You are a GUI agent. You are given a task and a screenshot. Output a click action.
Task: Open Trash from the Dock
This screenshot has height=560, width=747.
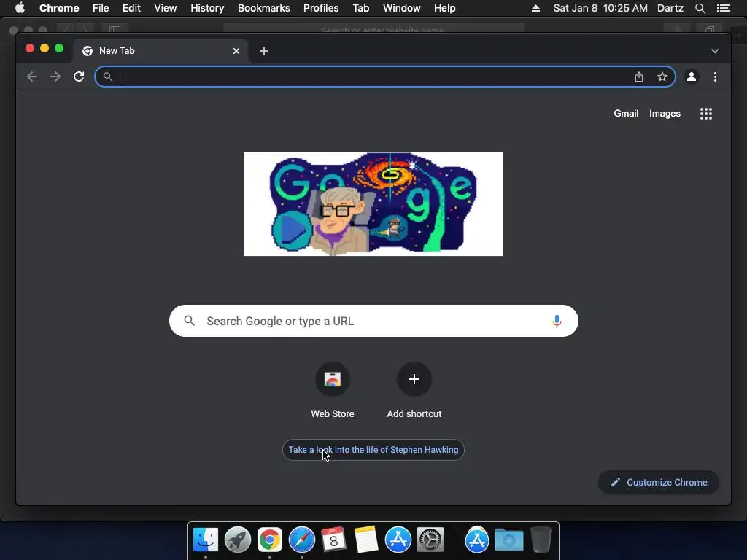click(541, 540)
